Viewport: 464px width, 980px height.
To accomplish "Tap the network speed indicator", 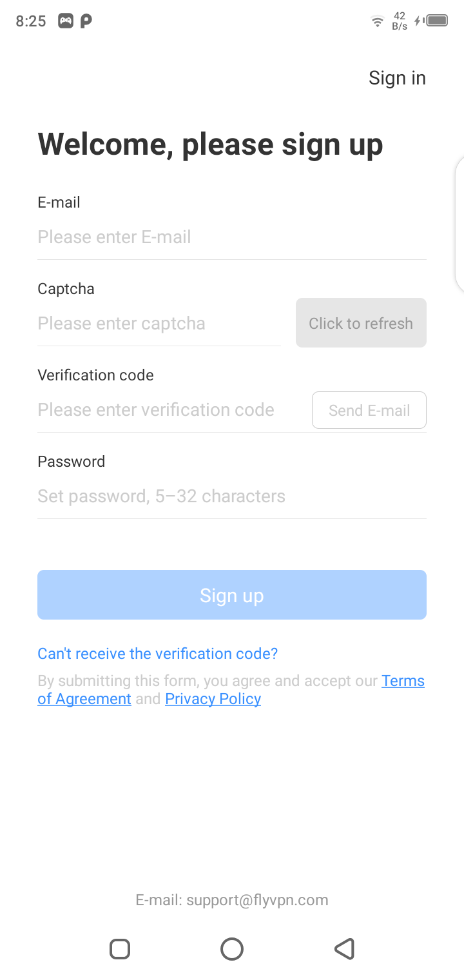I will (x=400, y=21).
